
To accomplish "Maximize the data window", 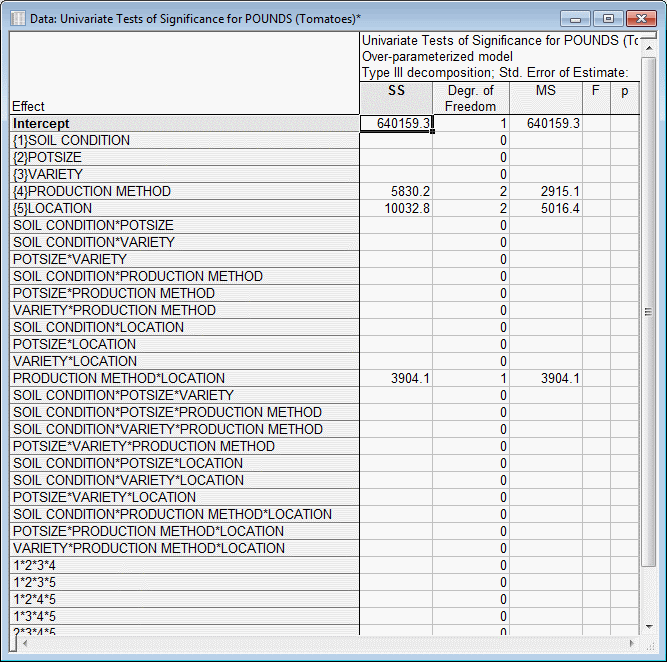I will pos(606,18).
